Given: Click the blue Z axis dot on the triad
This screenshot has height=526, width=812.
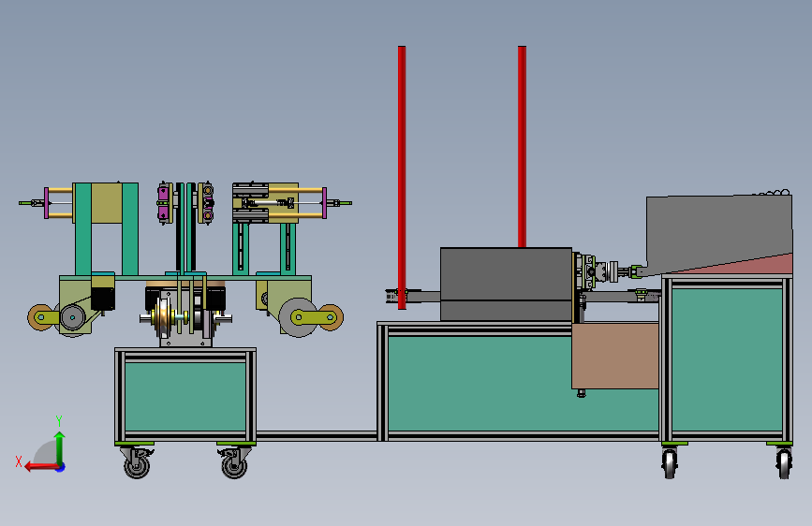Looking at the screenshot, I should (x=61, y=467).
